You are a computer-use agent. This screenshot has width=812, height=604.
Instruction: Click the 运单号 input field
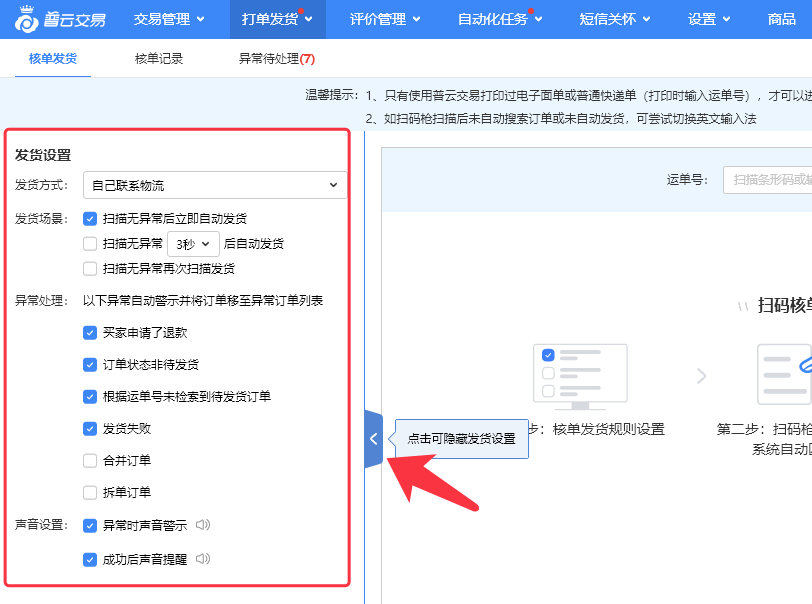pos(767,180)
